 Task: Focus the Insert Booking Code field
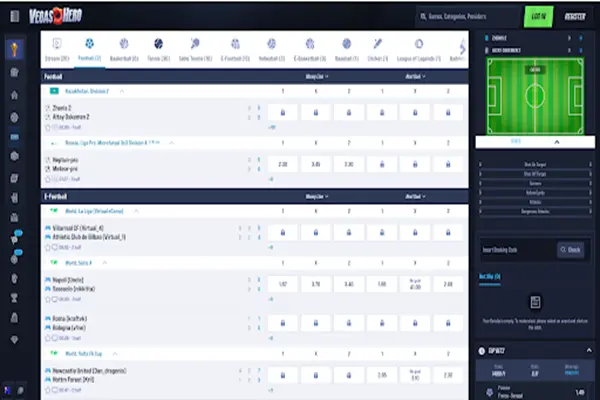pos(518,250)
